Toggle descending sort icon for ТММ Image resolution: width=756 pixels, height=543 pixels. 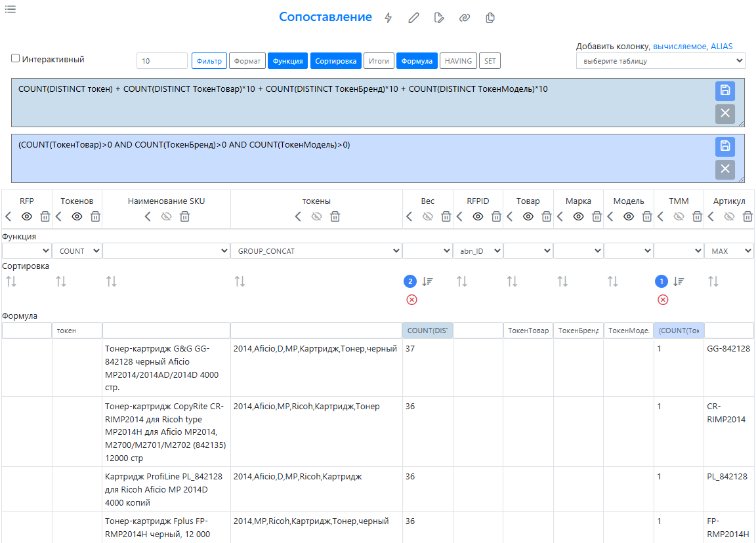679,281
